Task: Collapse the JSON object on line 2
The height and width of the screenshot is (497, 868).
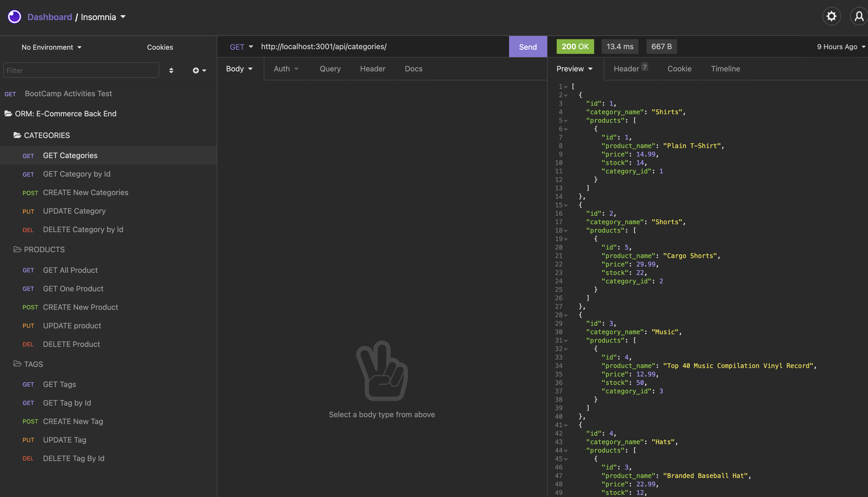Action: [x=566, y=95]
